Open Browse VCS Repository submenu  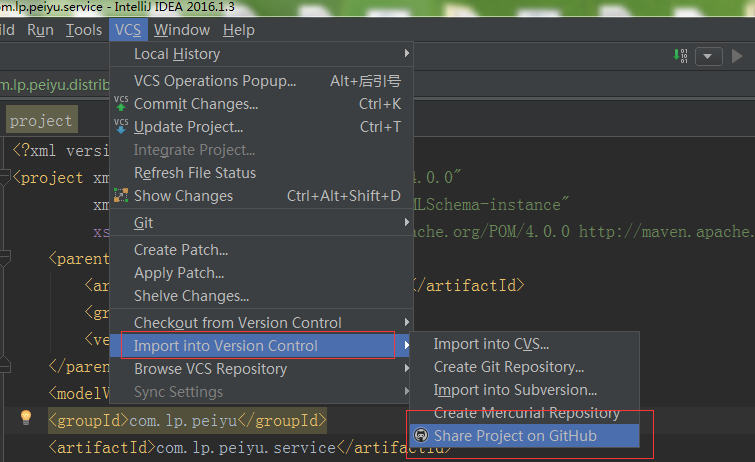click(x=210, y=369)
